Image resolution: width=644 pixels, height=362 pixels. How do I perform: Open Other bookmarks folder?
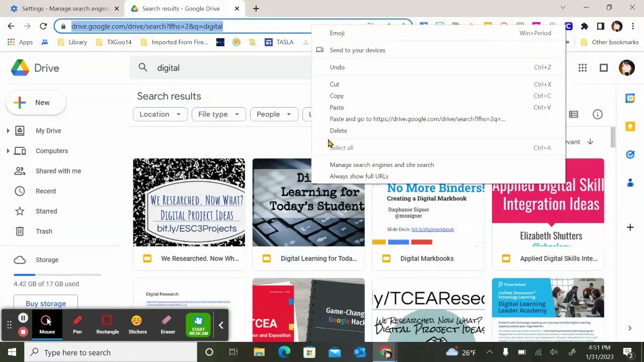(609, 42)
